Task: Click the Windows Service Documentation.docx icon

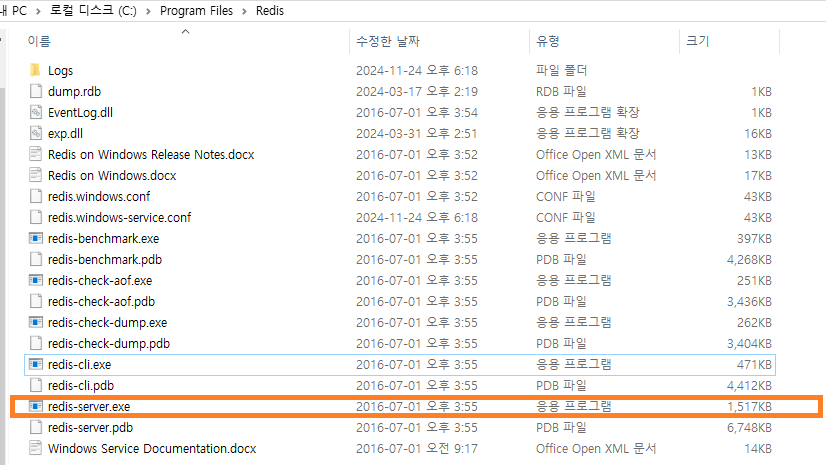Action: (x=35, y=449)
